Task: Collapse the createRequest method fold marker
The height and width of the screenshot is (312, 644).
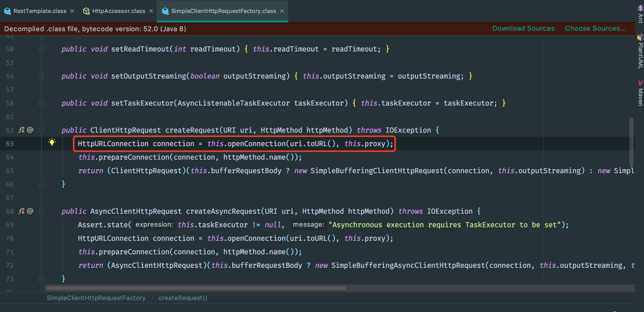Action: point(42,130)
